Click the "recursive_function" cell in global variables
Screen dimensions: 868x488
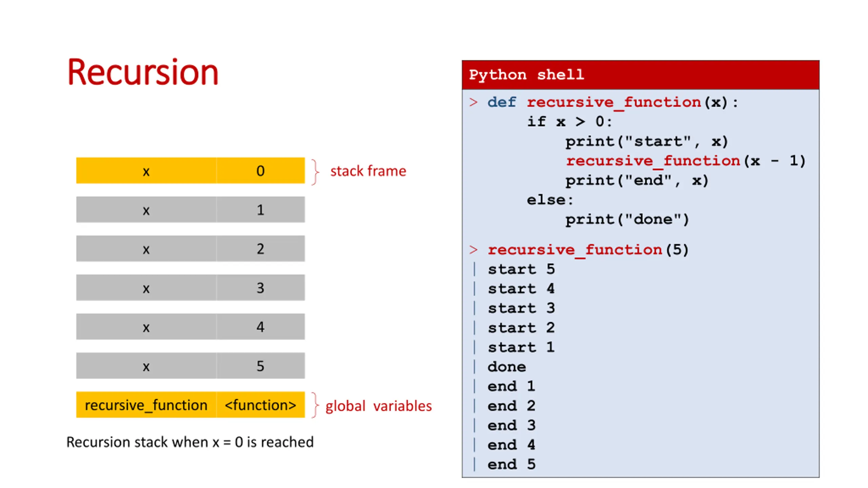(x=146, y=405)
